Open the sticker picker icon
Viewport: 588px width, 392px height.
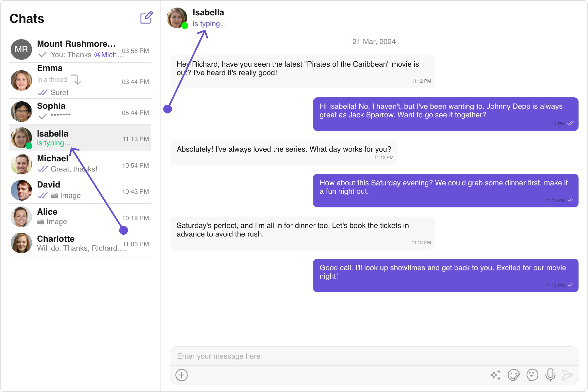click(x=514, y=375)
